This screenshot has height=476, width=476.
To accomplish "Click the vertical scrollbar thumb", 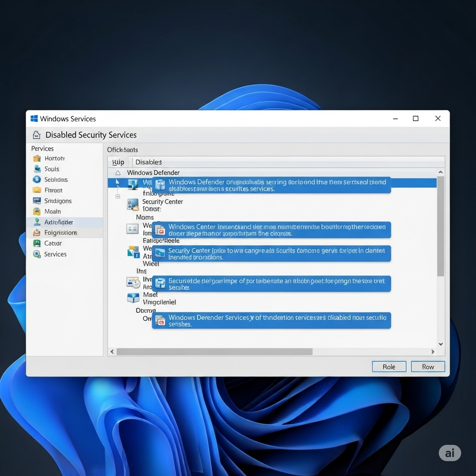I will 441,226.
